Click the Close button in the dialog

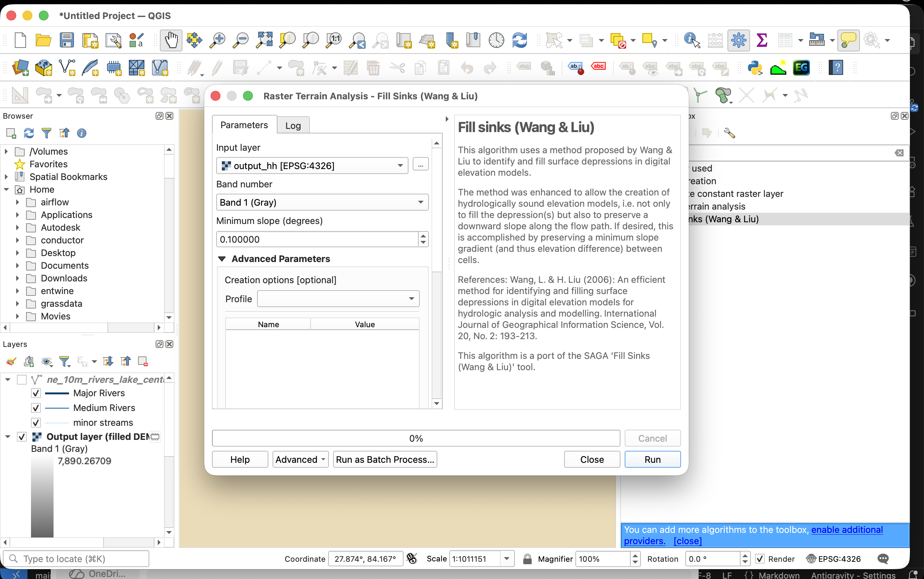click(592, 459)
